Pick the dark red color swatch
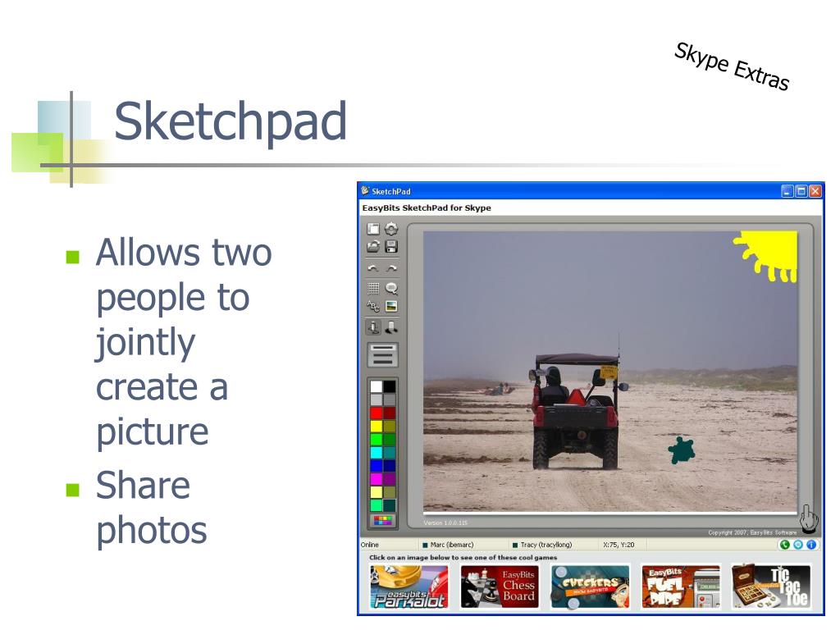The width and height of the screenshot is (840, 630). [390, 413]
